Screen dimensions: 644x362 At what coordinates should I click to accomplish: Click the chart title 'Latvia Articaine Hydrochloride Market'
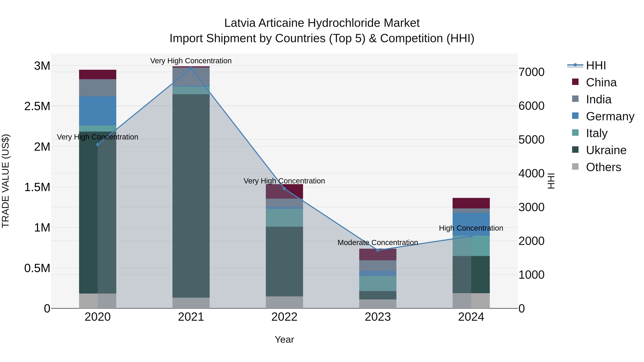(x=322, y=23)
